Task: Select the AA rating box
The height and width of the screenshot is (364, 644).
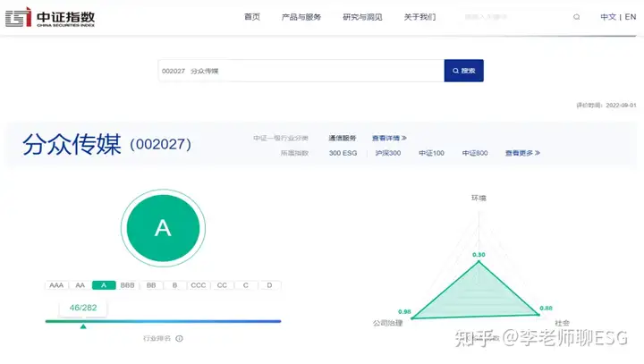Action: click(80, 285)
